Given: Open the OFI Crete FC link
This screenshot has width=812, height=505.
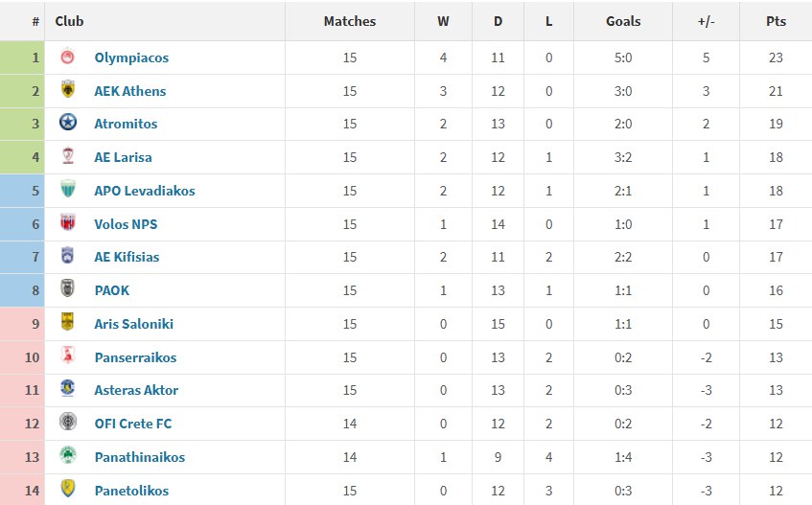Looking at the screenshot, I should point(133,424).
